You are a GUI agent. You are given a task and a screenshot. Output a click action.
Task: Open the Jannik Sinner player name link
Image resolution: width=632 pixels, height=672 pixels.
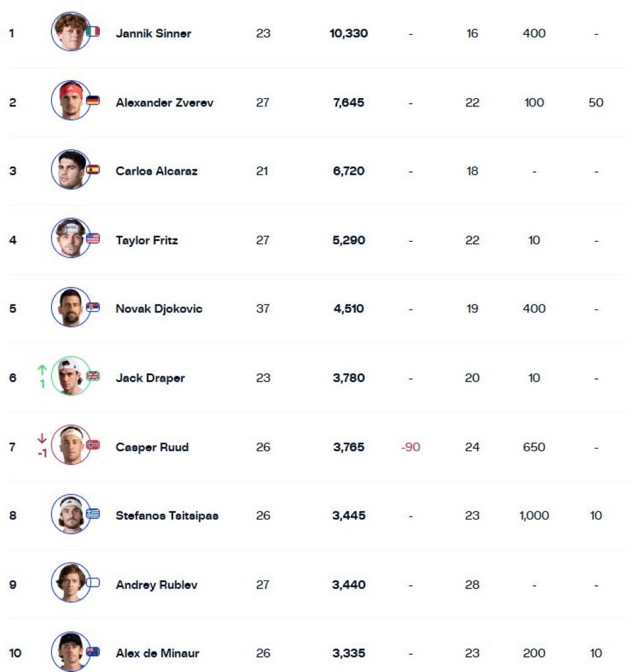153,34
